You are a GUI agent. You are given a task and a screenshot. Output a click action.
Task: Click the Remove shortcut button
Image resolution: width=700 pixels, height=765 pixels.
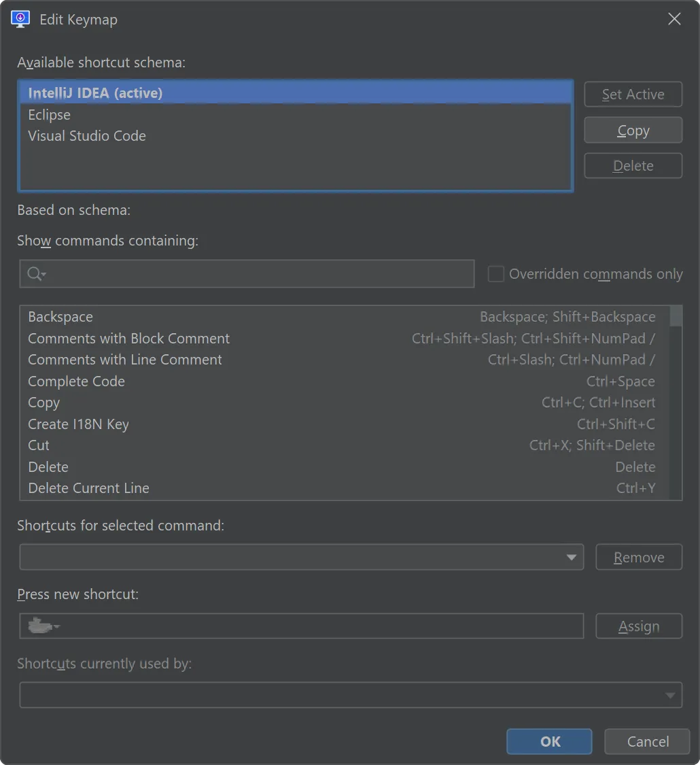(639, 557)
